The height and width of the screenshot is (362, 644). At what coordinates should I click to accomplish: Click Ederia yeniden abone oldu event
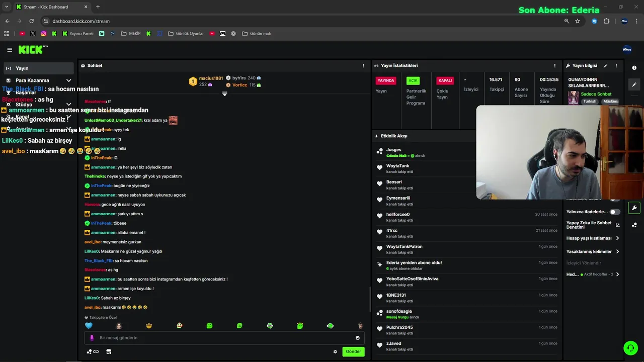click(467, 265)
